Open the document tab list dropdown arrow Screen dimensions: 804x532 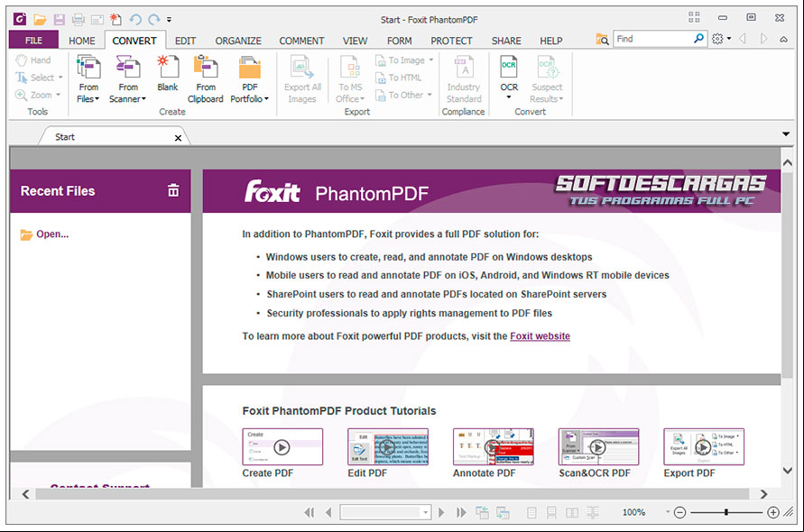coord(786,134)
